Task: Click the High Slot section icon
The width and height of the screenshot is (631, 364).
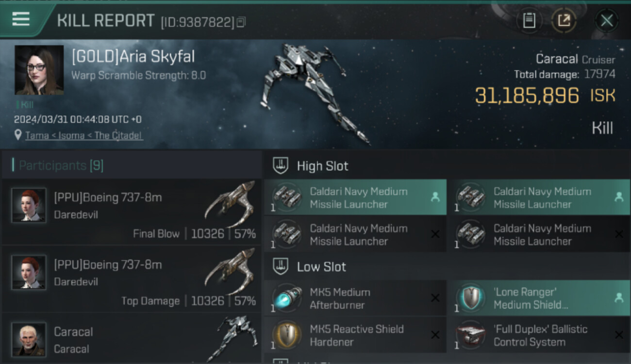Action: point(280,165)
